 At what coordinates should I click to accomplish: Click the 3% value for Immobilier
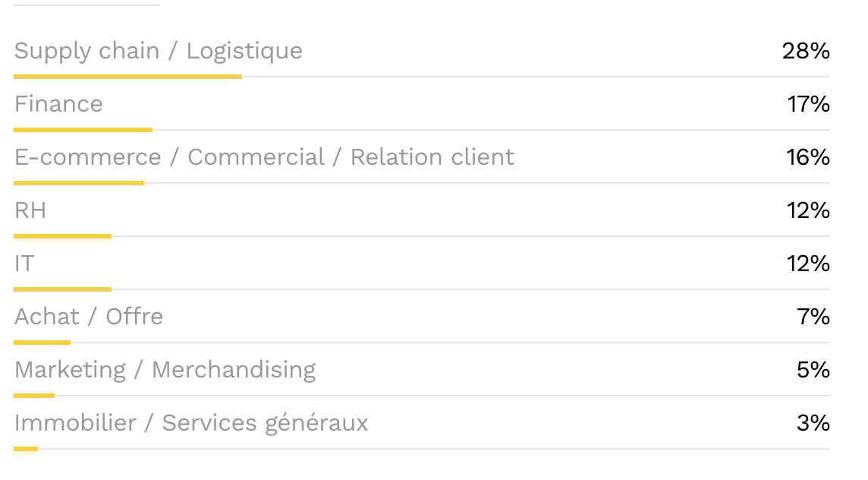813,423
